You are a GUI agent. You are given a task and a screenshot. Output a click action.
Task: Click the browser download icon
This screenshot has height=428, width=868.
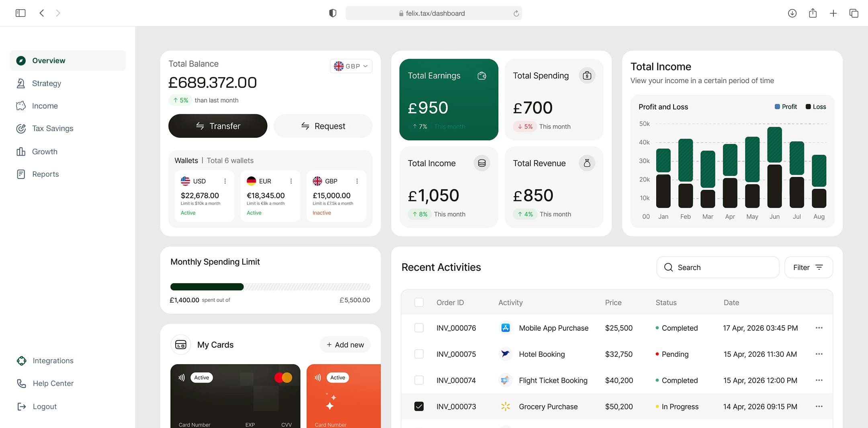pos(792,13)
